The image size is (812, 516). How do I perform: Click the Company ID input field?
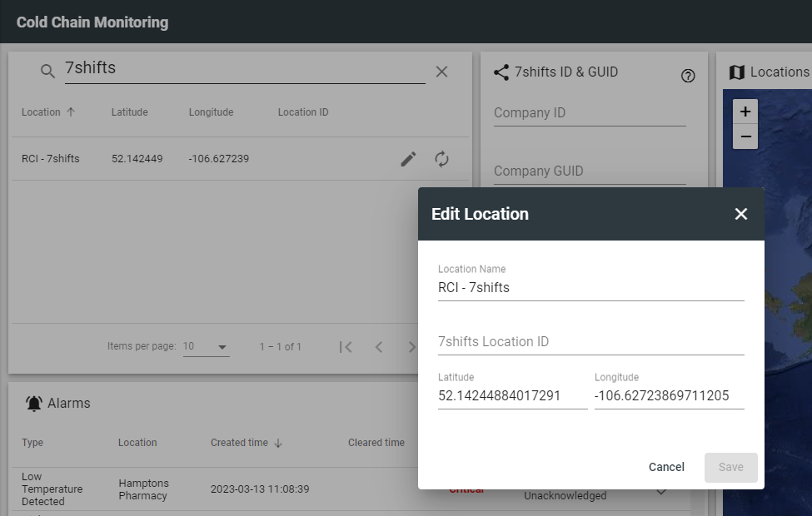click(589, 113)
